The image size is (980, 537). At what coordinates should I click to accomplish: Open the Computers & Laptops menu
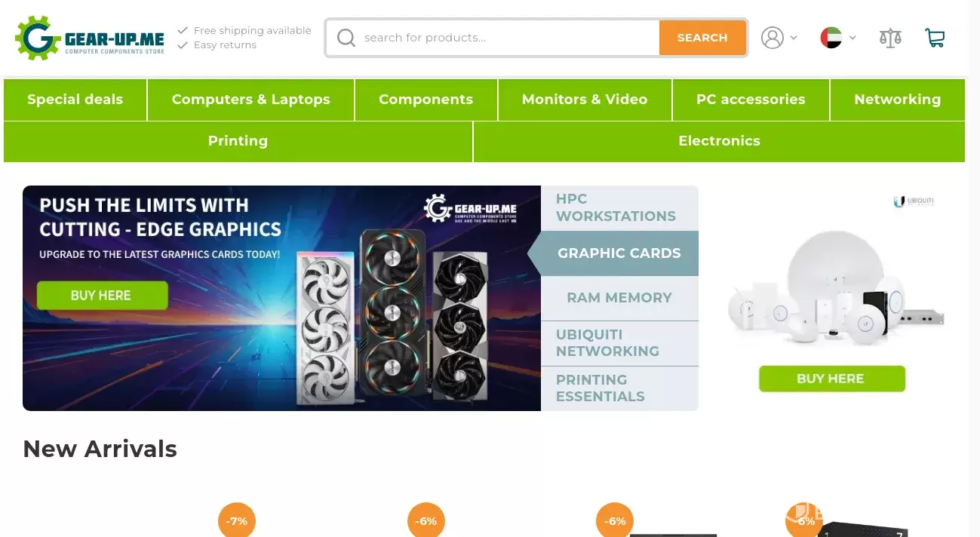pos(250,100)
